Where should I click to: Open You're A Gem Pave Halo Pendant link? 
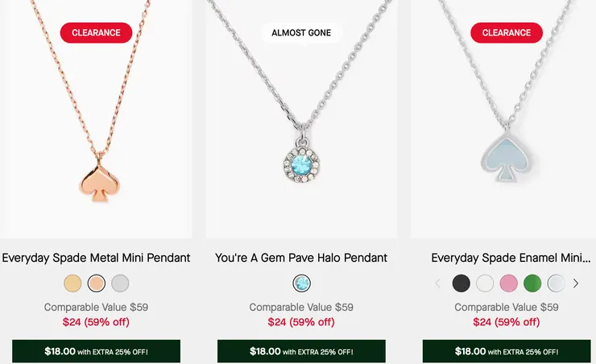(x=301, y=258)
